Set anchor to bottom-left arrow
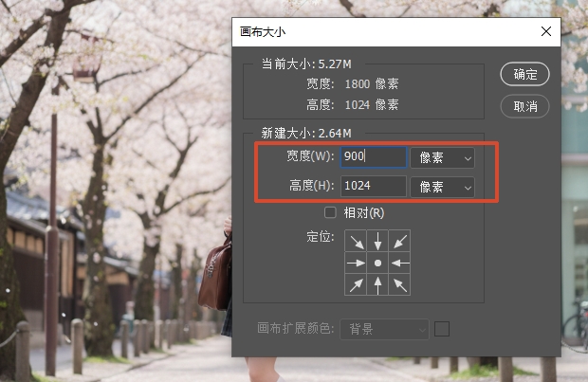The image size is (588, 382). [x=356, y=284]
